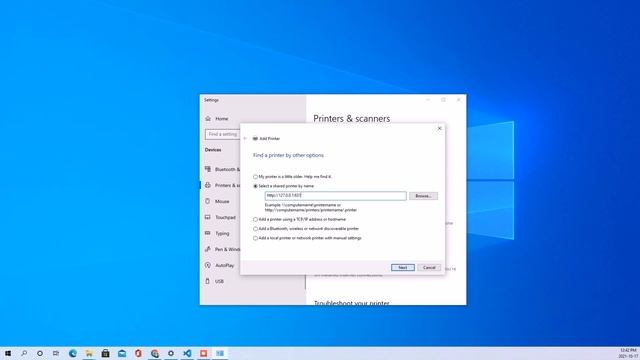Click the 'Devices' sidebar heading

click(213, 150)
